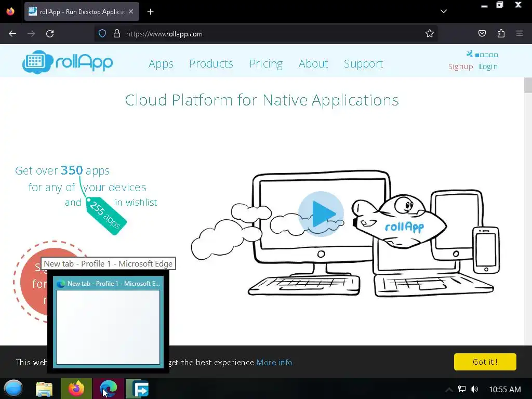Go to the Pricing page
Image resolution: width=532 pixels, height=399 pixels.
click(266, 64)
